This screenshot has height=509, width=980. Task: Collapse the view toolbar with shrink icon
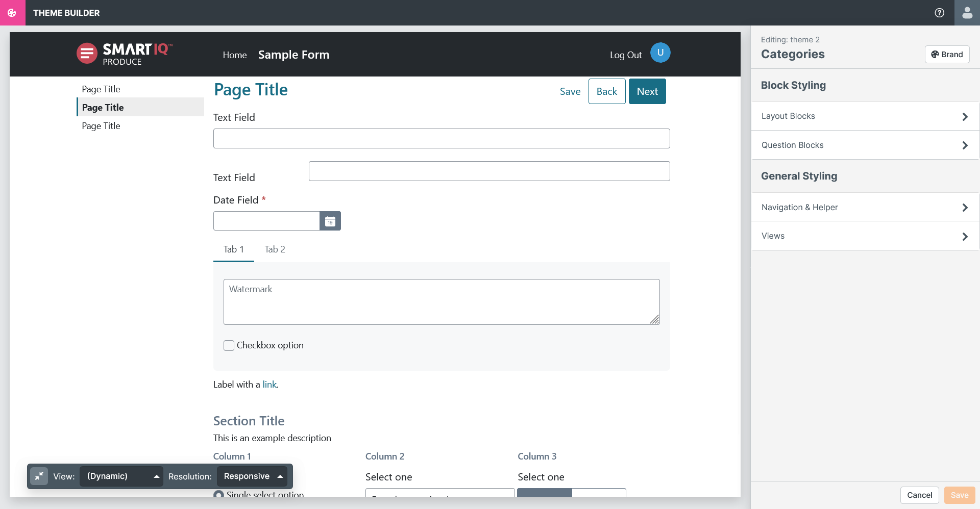[x=39, y=476]
